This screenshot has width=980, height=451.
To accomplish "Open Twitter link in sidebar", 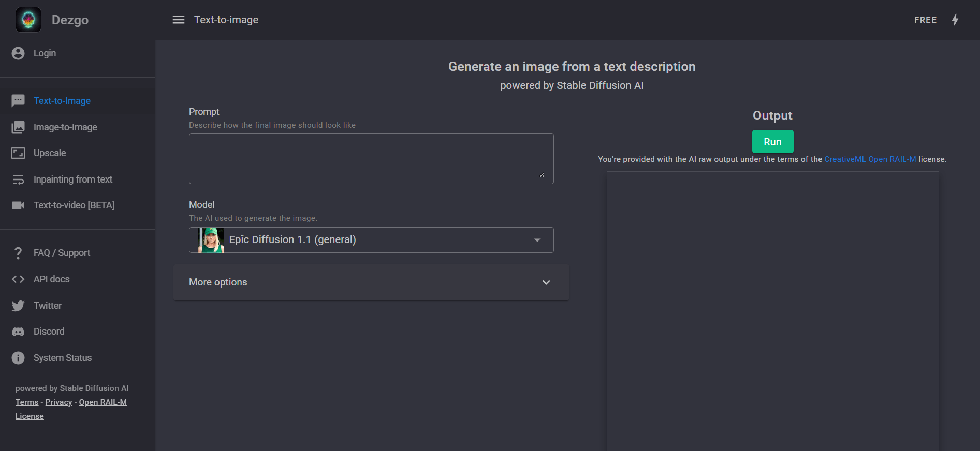I will [x=78, y=306].
